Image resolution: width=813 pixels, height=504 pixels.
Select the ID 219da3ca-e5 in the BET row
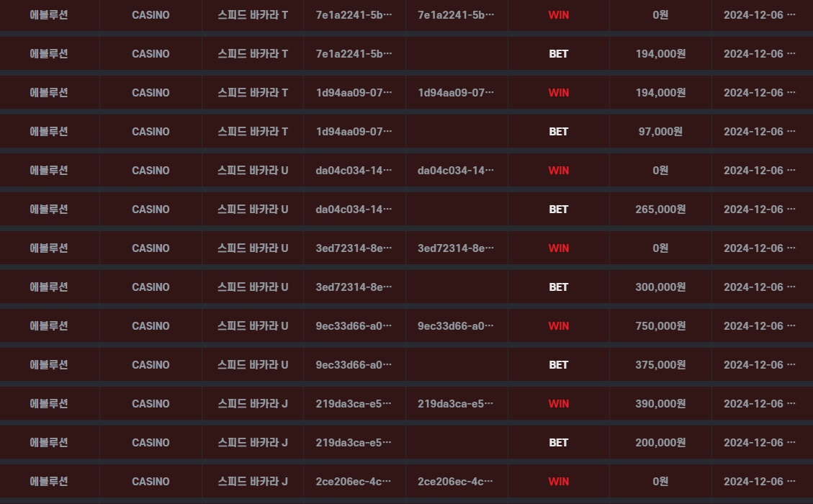[354, 443]
